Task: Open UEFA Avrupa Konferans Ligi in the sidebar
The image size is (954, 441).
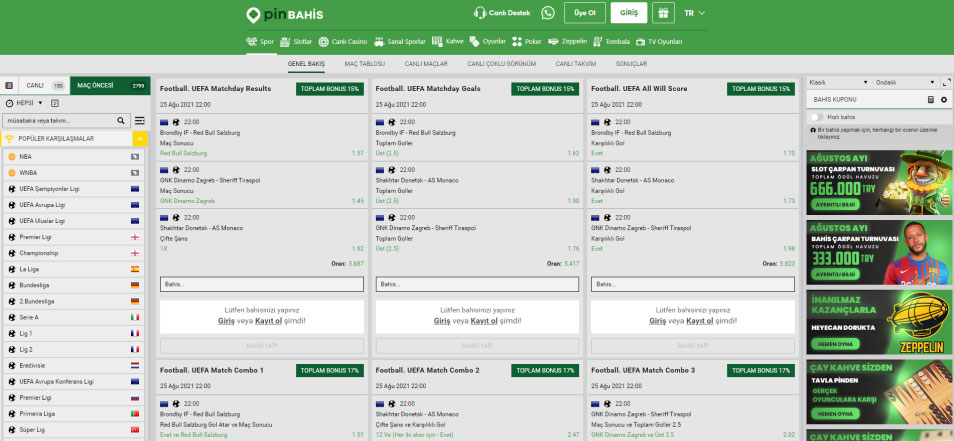Action: point(74,381)
